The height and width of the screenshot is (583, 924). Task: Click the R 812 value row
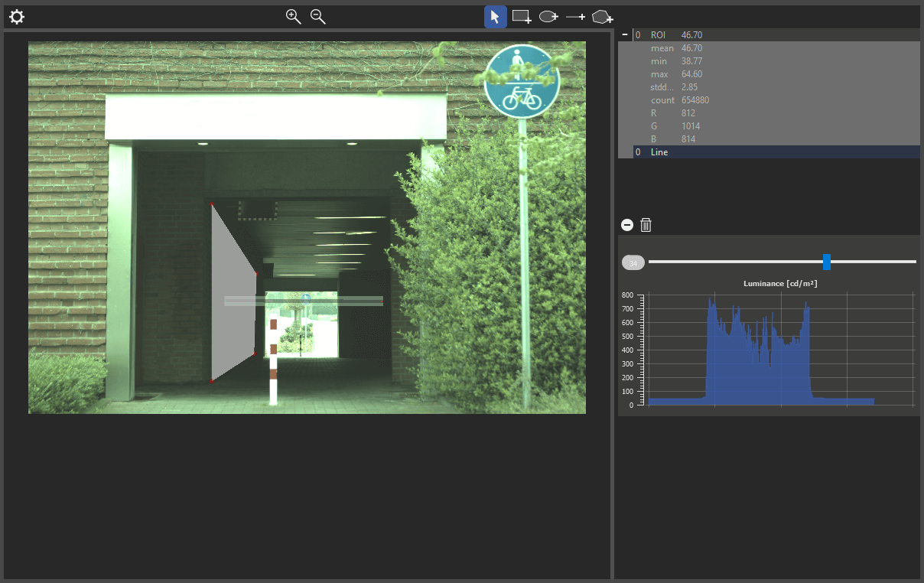[776, 113]
